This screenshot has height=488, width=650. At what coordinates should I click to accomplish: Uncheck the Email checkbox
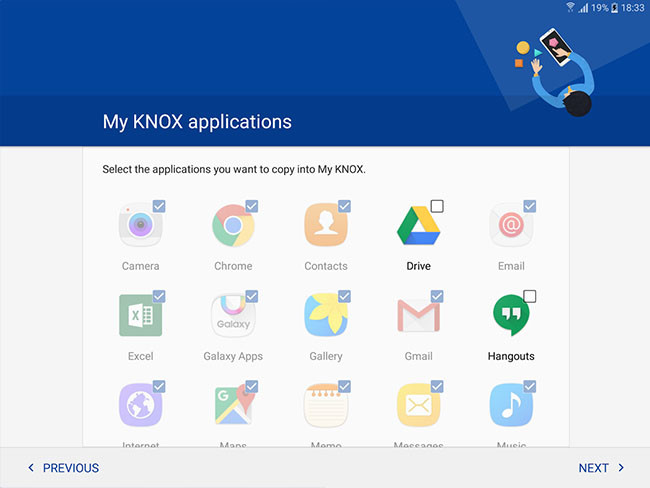pyautogui.click(x=530, y=206)
